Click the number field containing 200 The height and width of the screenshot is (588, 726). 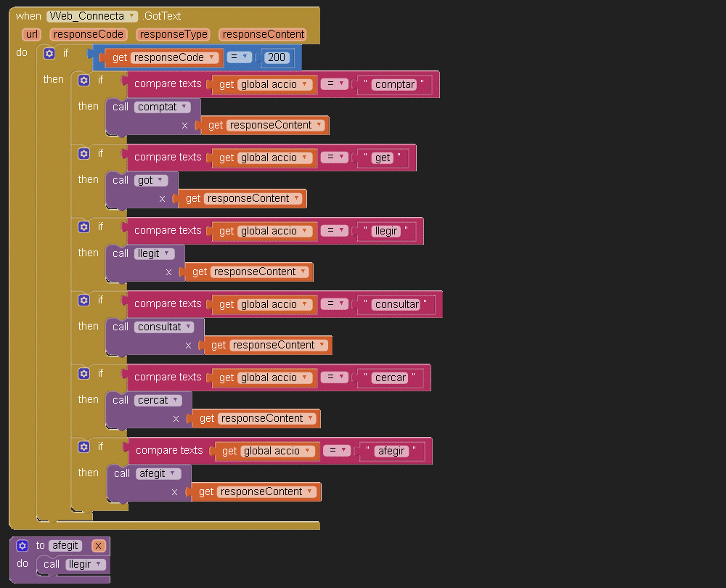[x=277, y=58]
